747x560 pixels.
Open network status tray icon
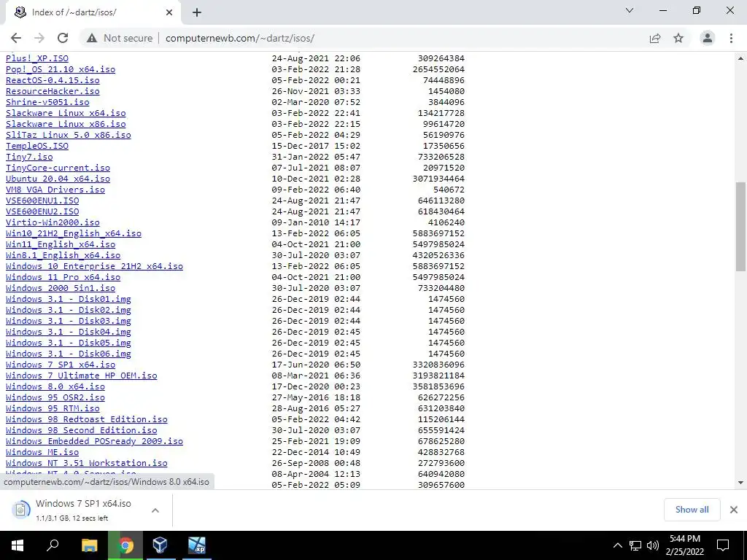pos(635,545)
